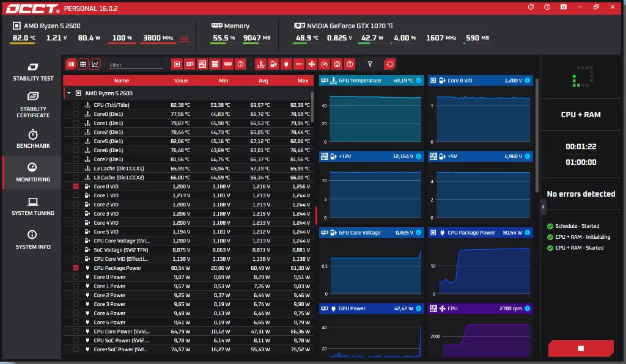
Task: Click the sensor table vertical scrollbar
Action: click(312, 107)
